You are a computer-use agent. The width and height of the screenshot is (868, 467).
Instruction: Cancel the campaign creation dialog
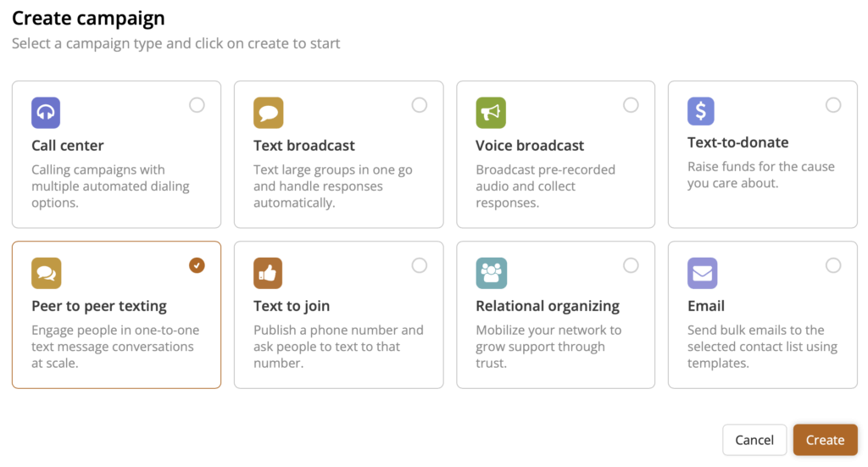click(x=754, y=440)
